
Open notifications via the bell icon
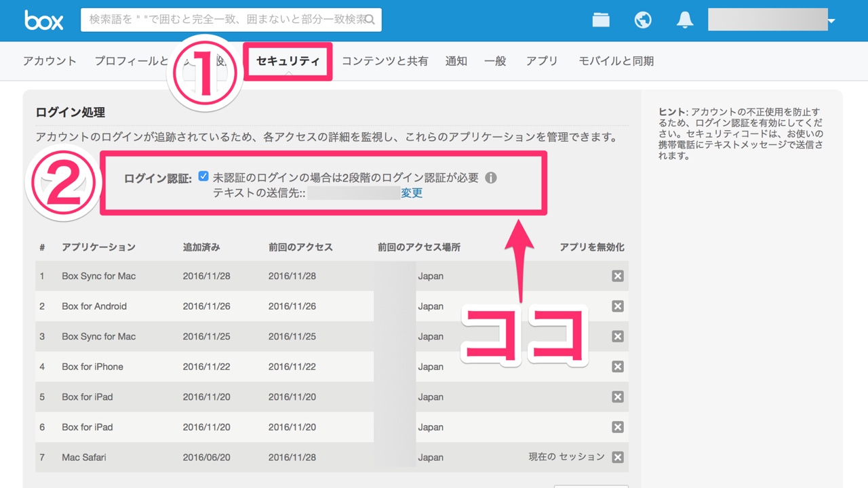tap(684, 20)
